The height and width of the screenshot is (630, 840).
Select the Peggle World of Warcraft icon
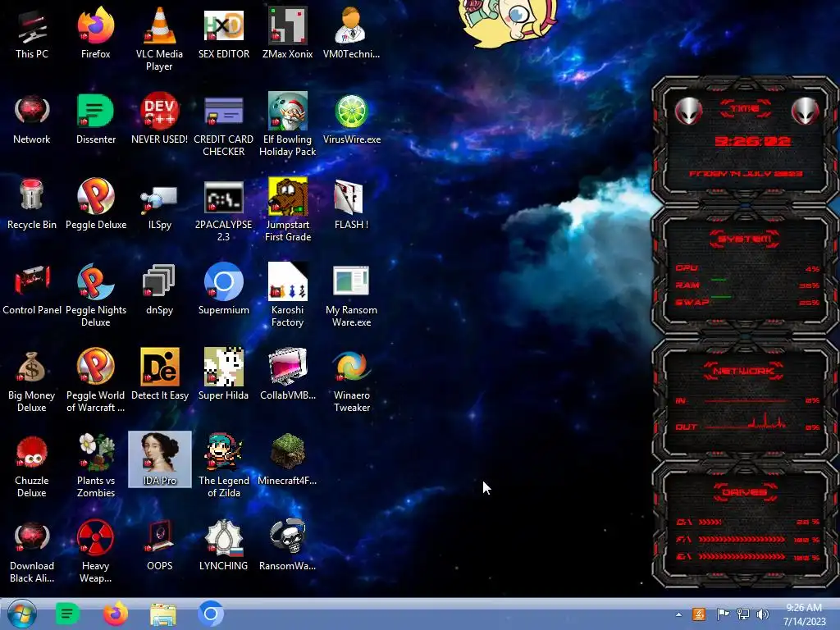(x=95, y=381)
